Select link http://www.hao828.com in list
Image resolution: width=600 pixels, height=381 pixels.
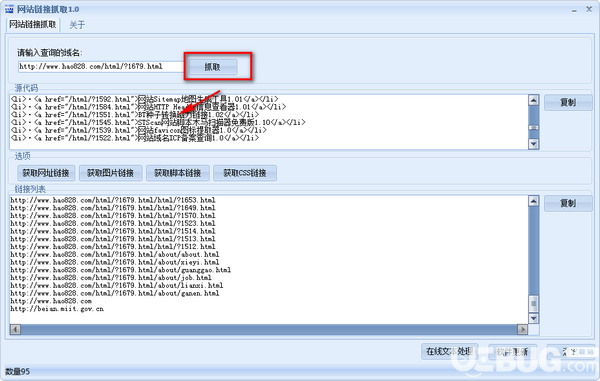[51, 301]
